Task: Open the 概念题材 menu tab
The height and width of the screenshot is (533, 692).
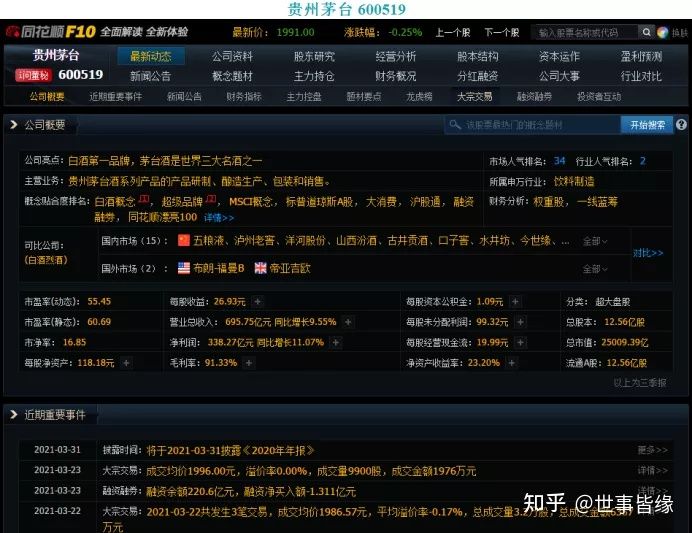Action: click(232, 76)
